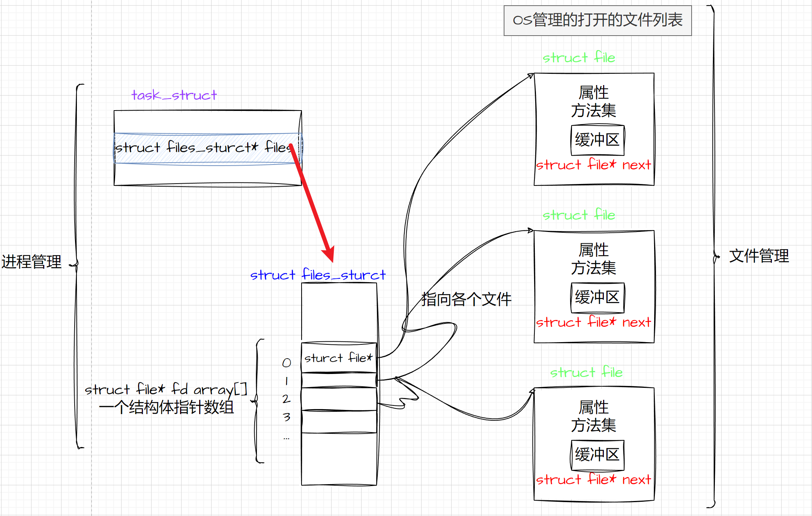Select 缓冲区 box in the bottommost struct file
The height and width of the screenshot is (516, 812).
coord(597,455)
